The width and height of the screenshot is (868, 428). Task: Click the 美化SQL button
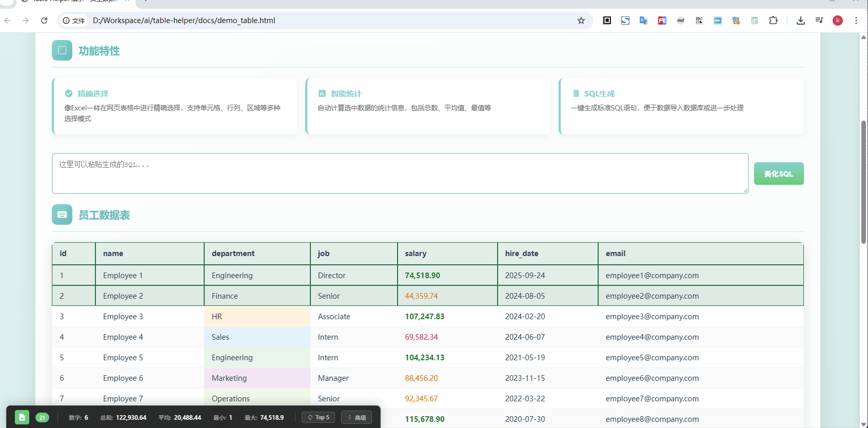point(778,173)
